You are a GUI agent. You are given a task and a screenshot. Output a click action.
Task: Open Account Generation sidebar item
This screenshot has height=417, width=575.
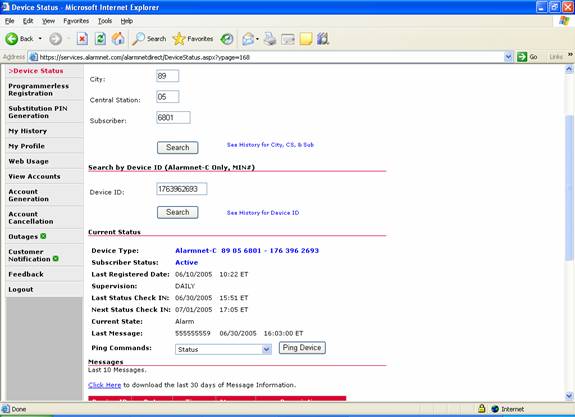[28, 195]
